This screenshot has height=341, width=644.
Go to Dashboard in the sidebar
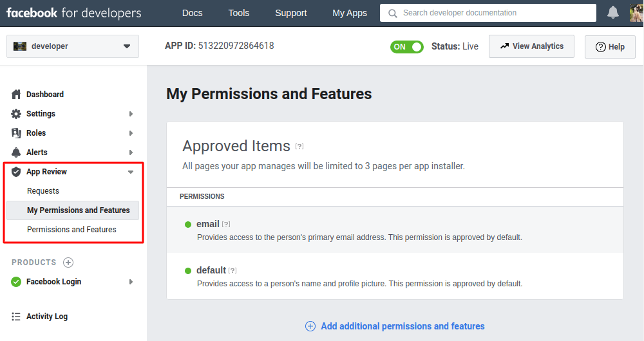(45, 95)
